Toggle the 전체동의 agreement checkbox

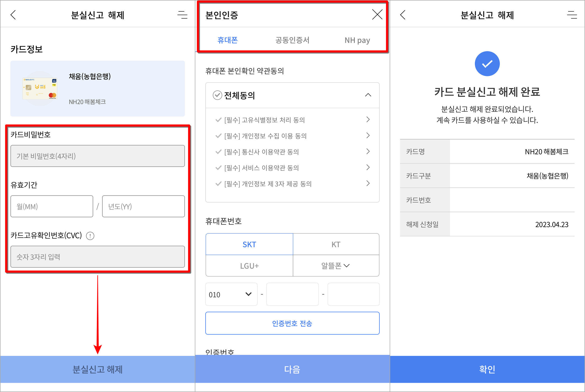point(217,95)
